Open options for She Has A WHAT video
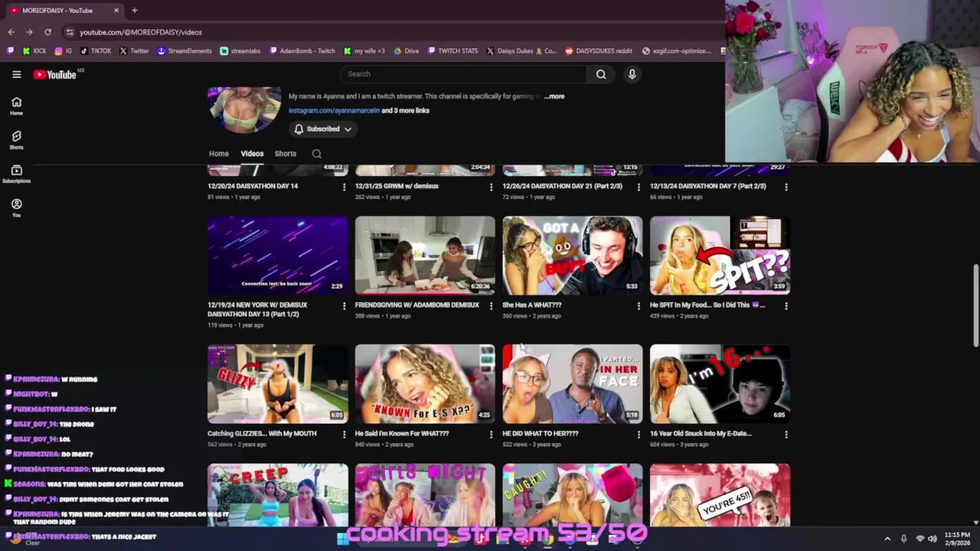980x551 pixels. pyautogui.click(x=639, y=305)
